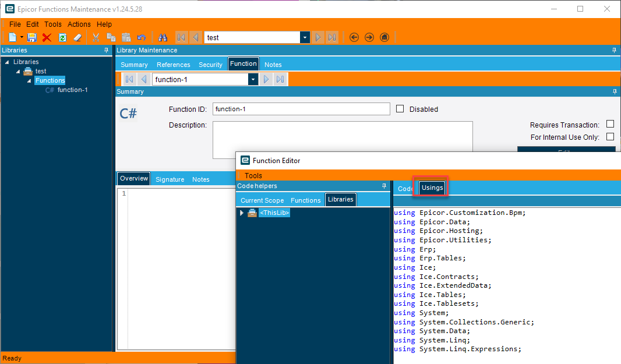Open the function-1 selector dropdown
621x364 pixels.
click(253, 79)
